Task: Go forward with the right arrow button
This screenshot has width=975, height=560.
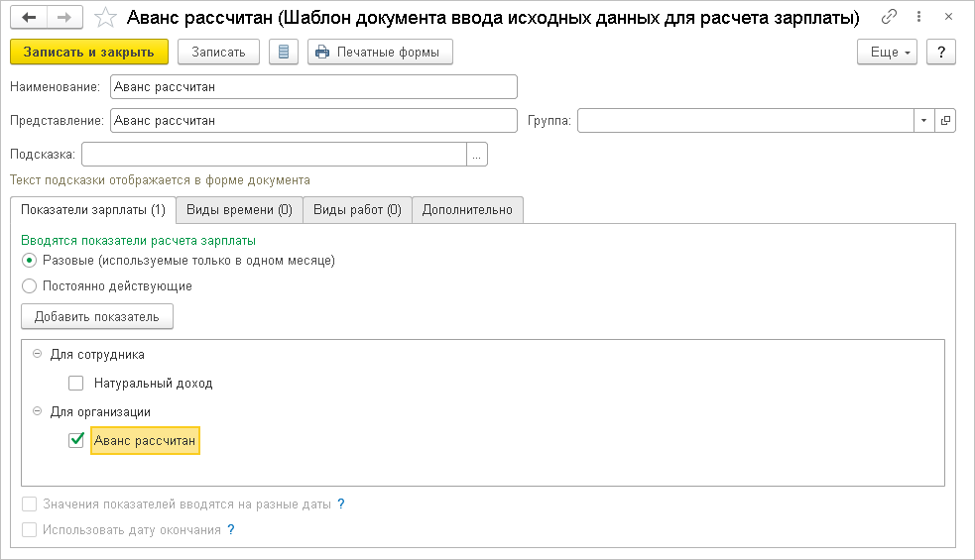Action: pos(64,18)
